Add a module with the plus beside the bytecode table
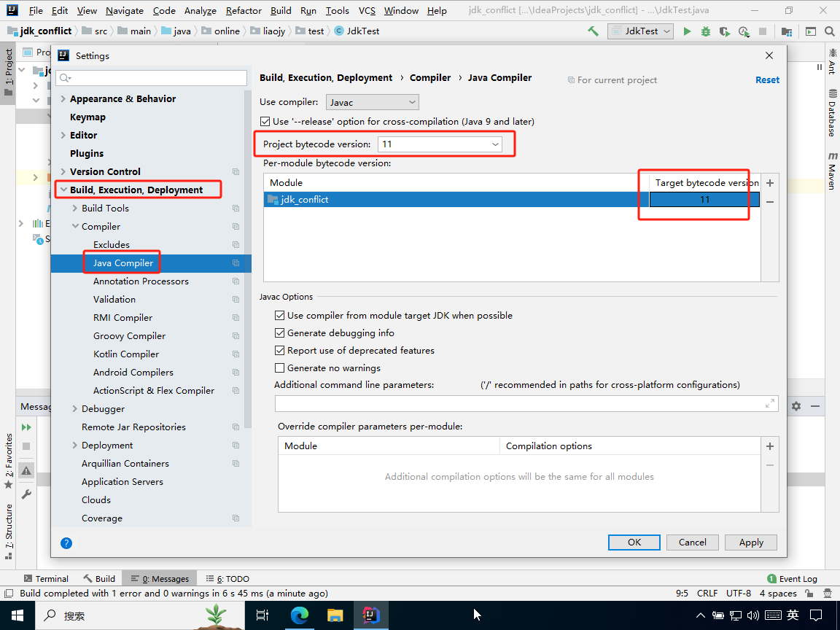The image size is (840, 630). pos(770,183)
